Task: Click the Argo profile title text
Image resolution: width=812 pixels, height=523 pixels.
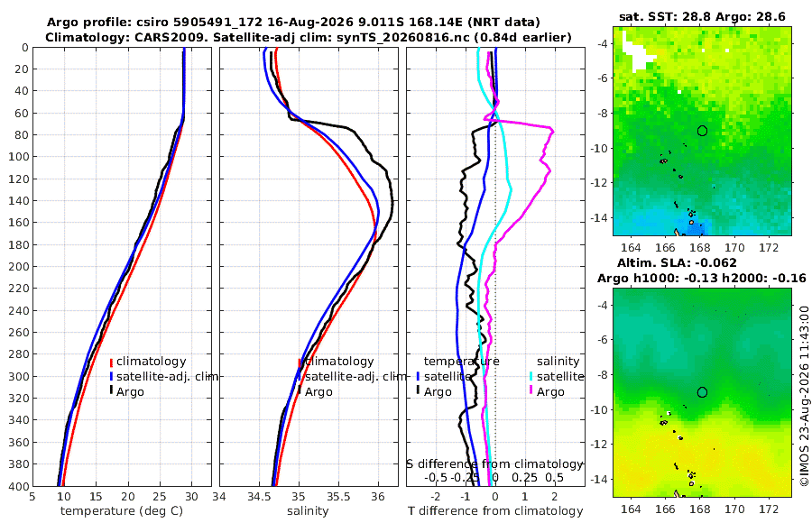Action: 293,23
